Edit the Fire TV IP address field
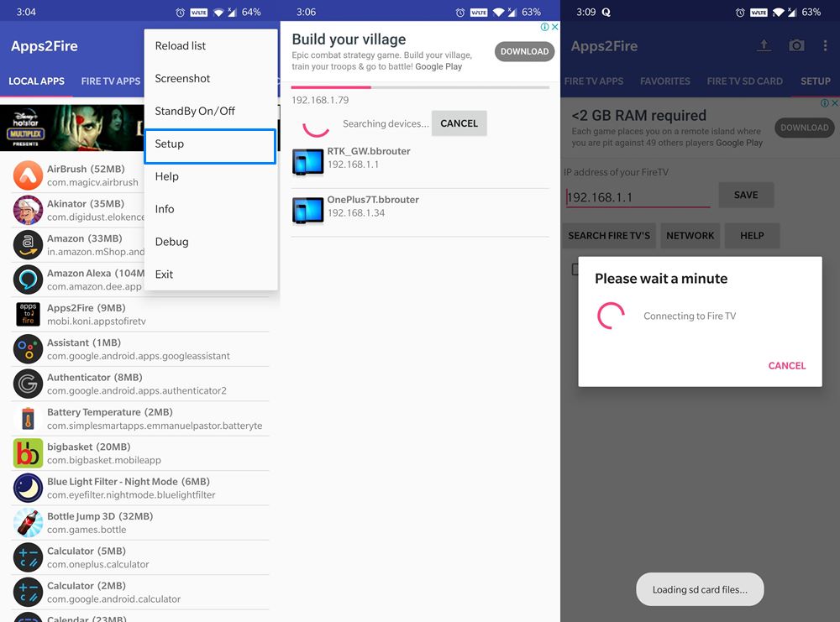840x622 pixels. coord(638,197)
